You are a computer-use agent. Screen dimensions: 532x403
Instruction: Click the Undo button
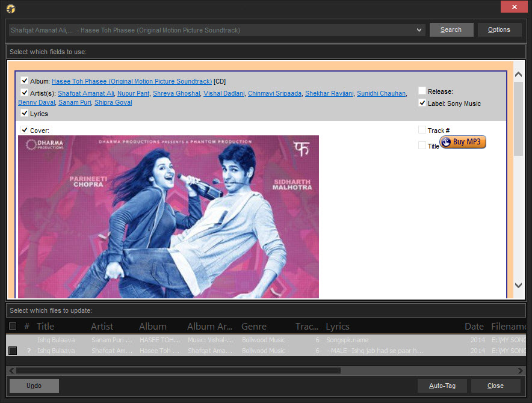[34, 386]
